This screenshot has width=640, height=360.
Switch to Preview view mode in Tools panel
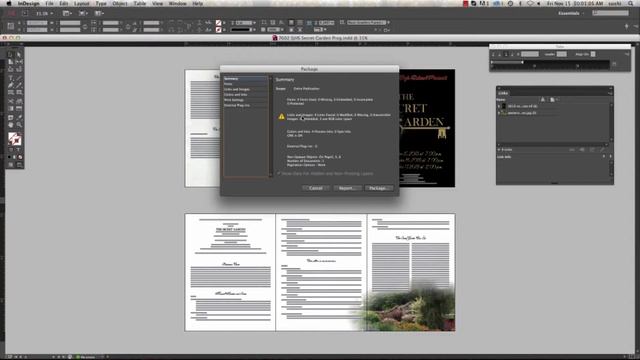19,165
